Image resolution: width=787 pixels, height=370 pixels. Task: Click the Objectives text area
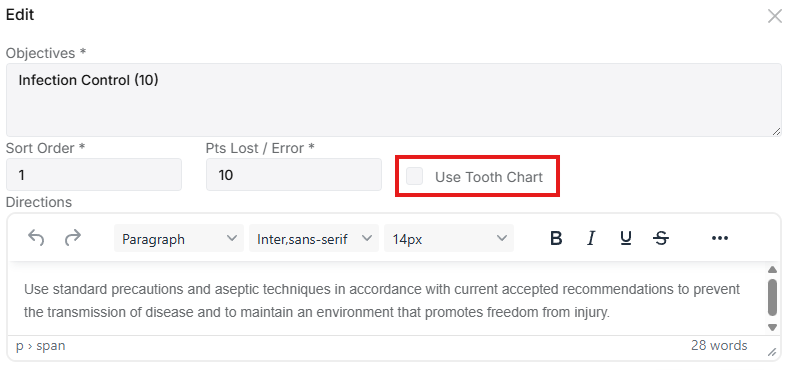click(394, 100)
